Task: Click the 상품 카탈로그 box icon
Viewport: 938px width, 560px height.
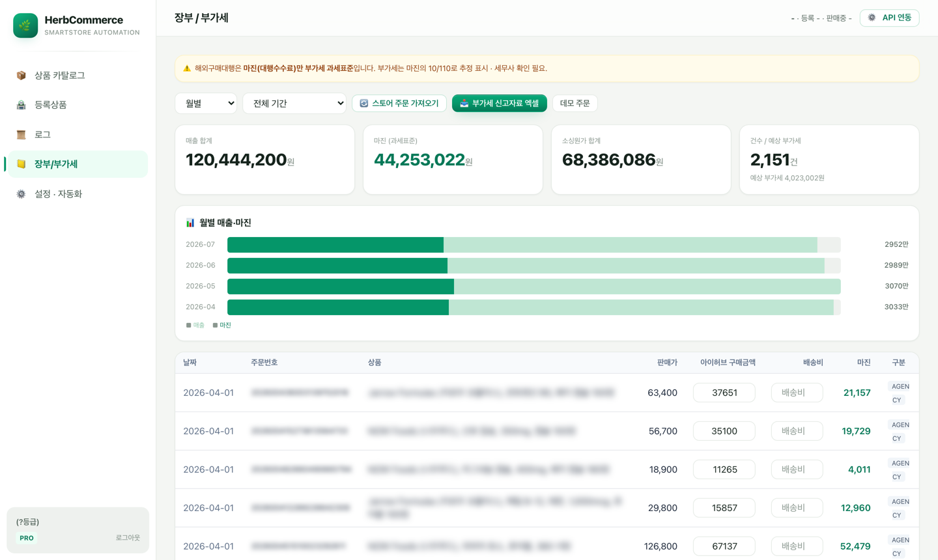Action: pos(21,76)
